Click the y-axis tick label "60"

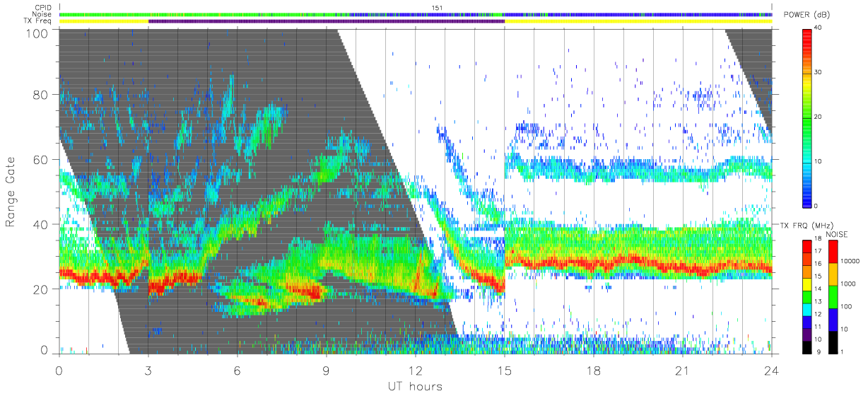40,159
